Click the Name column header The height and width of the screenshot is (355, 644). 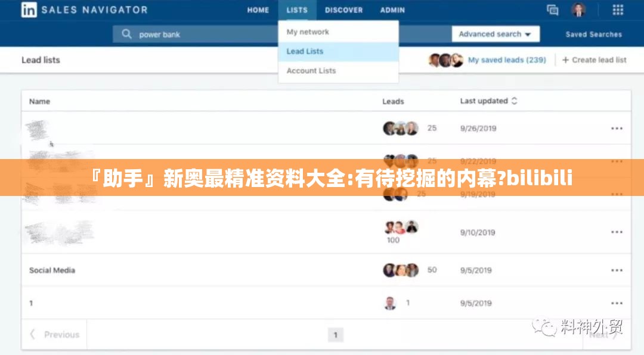click(39, 101)
